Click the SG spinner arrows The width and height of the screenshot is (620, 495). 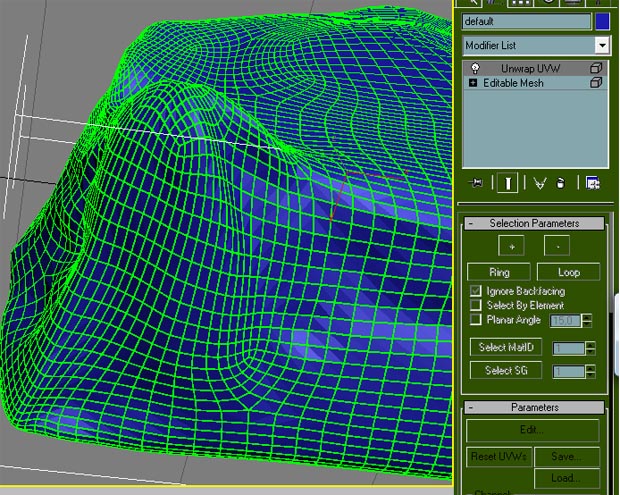[x=590, y=372]
